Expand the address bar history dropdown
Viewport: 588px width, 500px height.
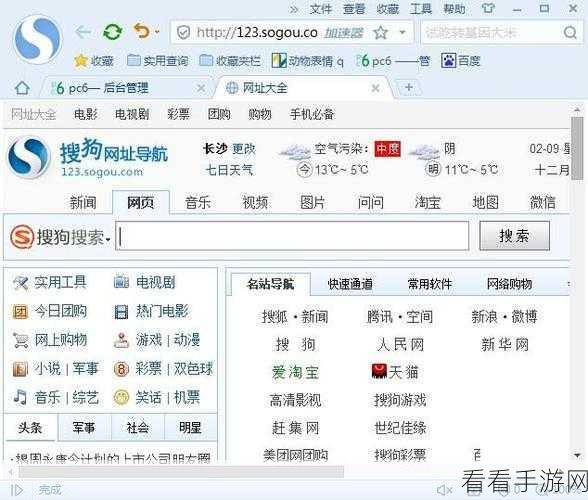[x=402, y=33]
